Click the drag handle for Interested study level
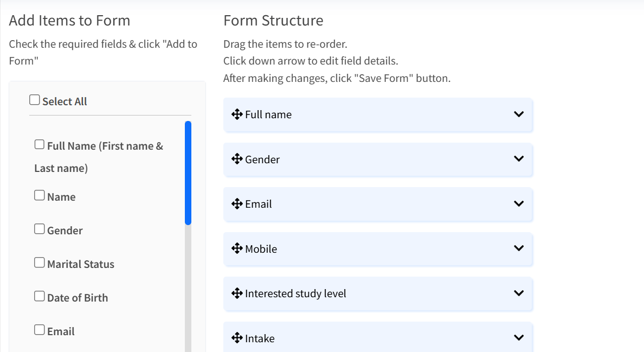The width and height of the screenshot is (644, 352). click(x=237, y=293)
